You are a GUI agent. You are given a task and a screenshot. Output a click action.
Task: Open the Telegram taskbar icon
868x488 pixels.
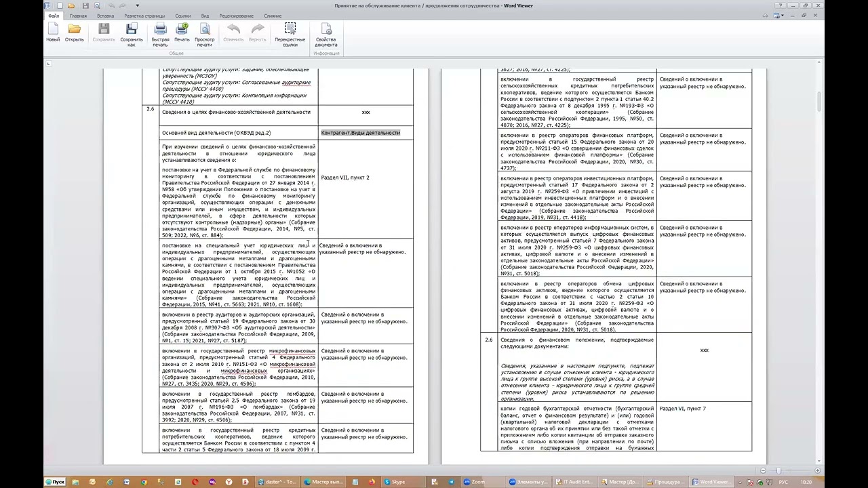[451, 482]
